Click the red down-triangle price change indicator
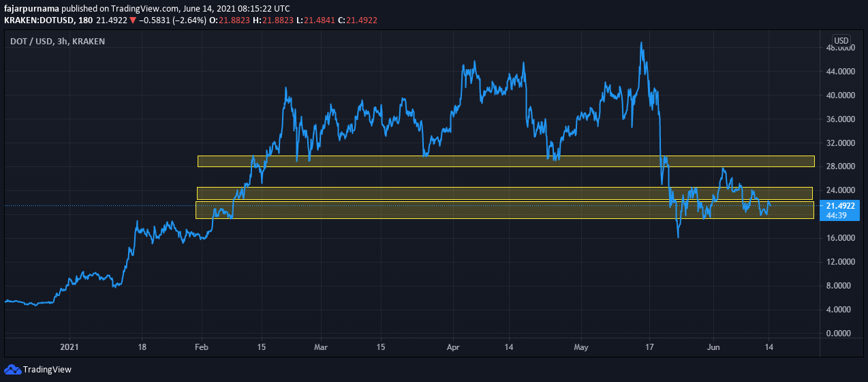The width and height of the screenshot is (868, 382). [132, 20]
